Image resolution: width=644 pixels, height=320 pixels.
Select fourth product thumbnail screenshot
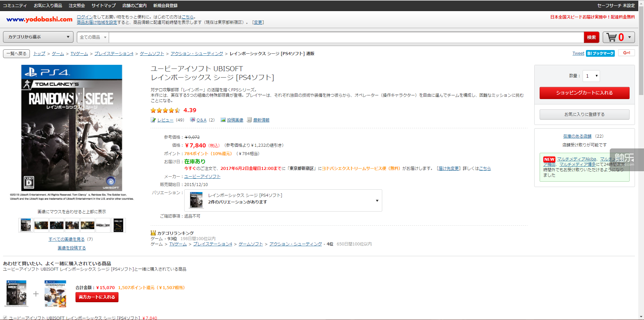click(72, 225)
